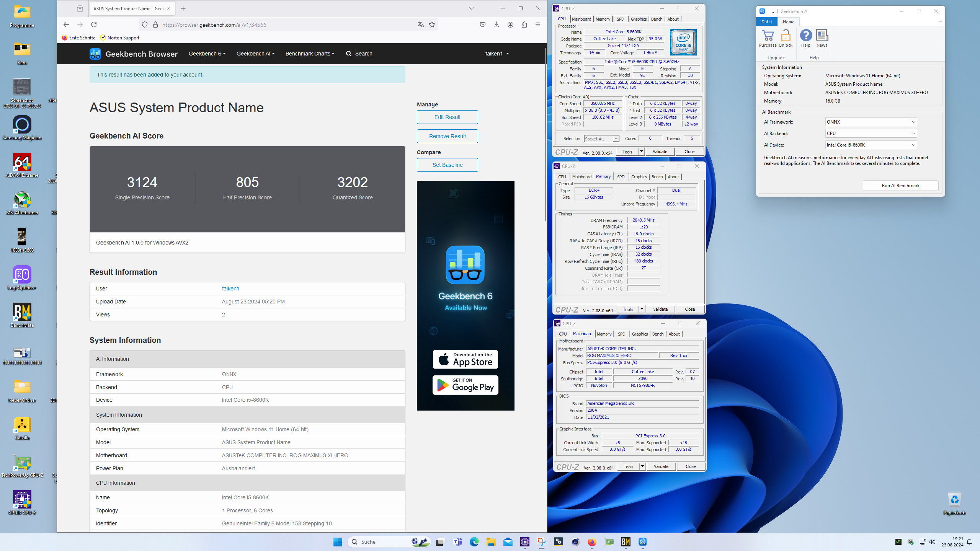Click the browser URL address field

[287, 25]
